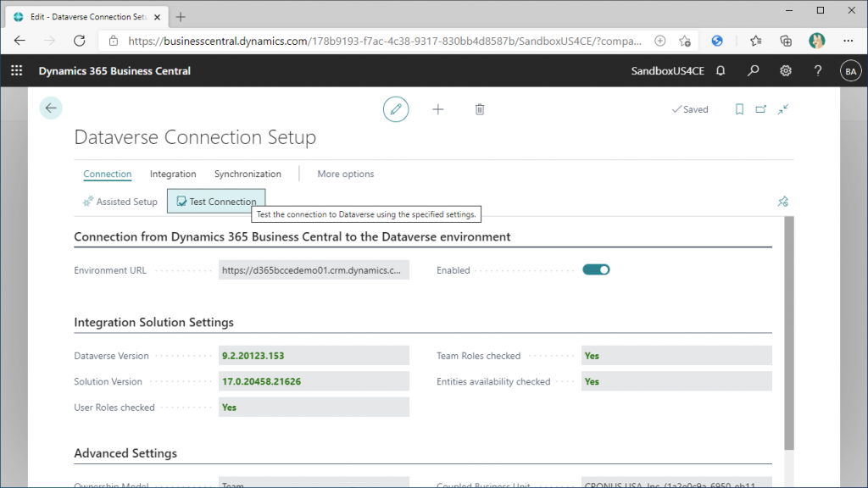Click the Dataverse Connection Setup page heading

195,137
